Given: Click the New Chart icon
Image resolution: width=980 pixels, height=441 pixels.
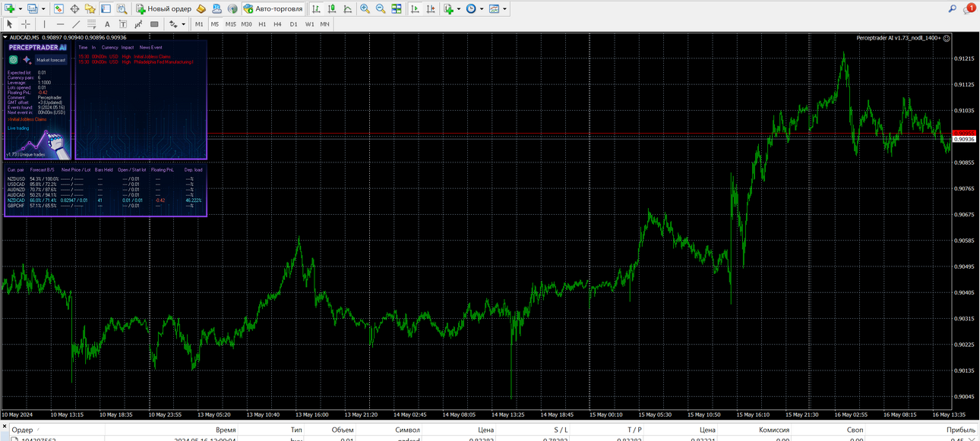Looking at the screenshot, I should [9, 9].
